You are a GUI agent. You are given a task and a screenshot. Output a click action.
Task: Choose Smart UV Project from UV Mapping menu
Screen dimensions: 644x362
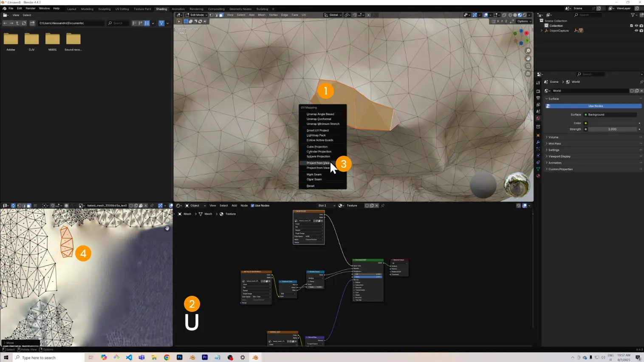tap(317, 130)
